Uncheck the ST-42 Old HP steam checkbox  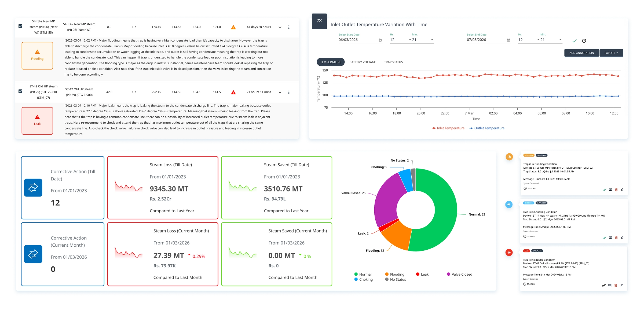tap(20, 91)
